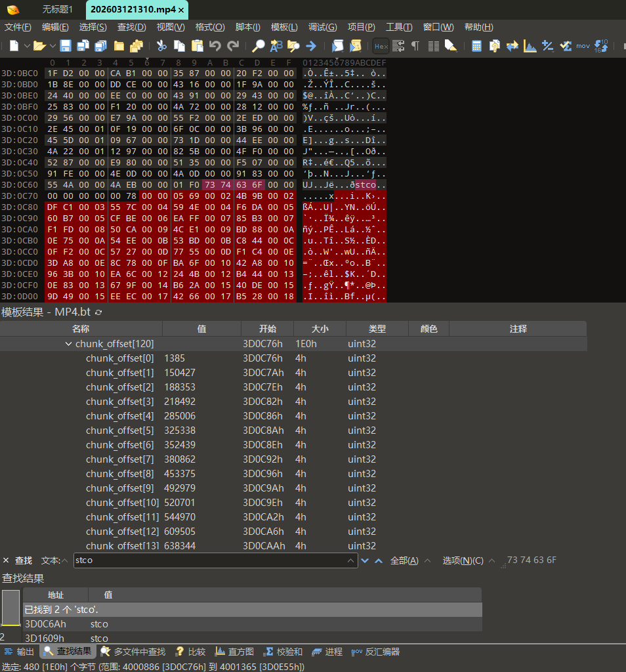This screenshot has height=672, width=626.
Task: Close the 查找 find bar
Action: (6, 560)
